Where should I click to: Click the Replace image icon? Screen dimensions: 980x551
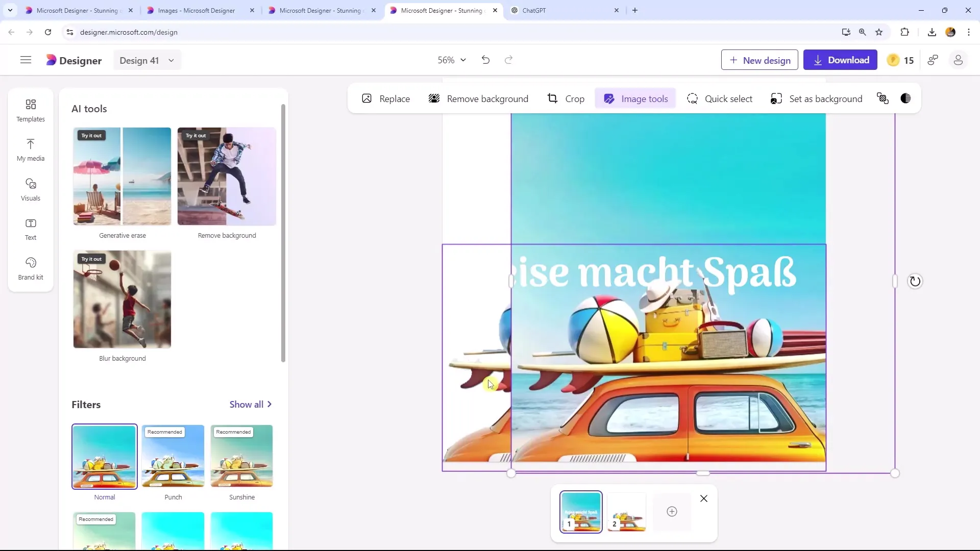pyautogui.click(x=367, y=99)
